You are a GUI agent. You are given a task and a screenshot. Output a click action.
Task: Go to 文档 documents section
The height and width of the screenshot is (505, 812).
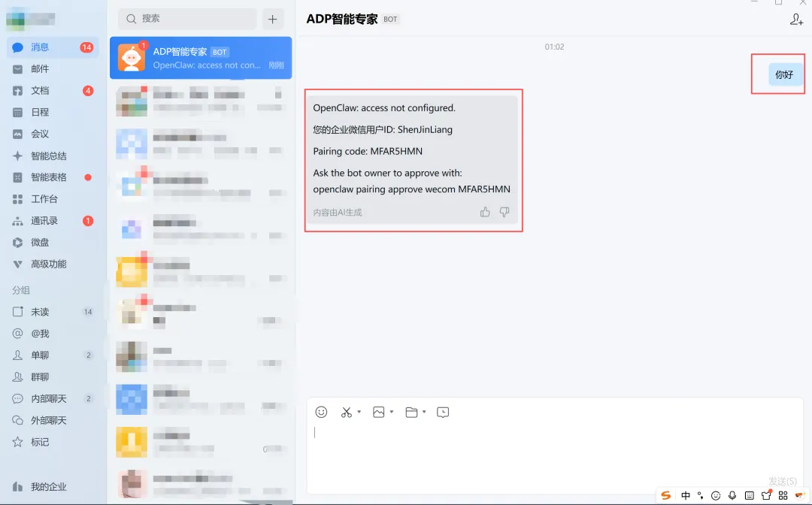pos(52,90)
